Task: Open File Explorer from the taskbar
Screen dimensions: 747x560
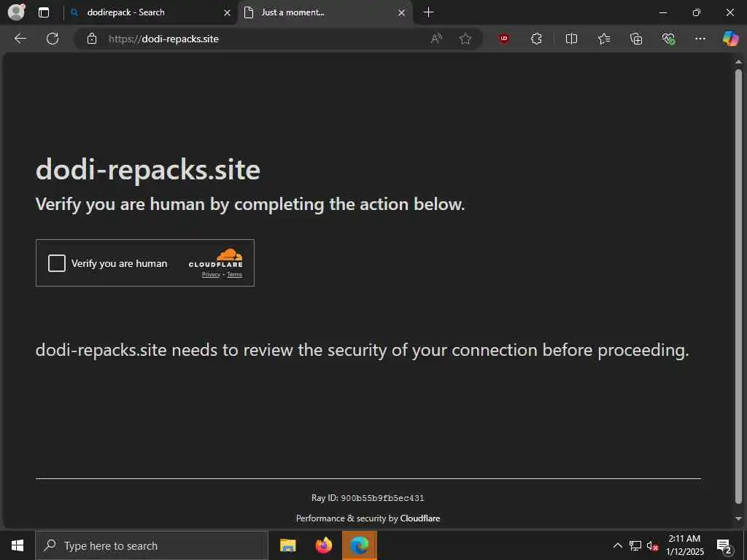Action: coord(287,545)
